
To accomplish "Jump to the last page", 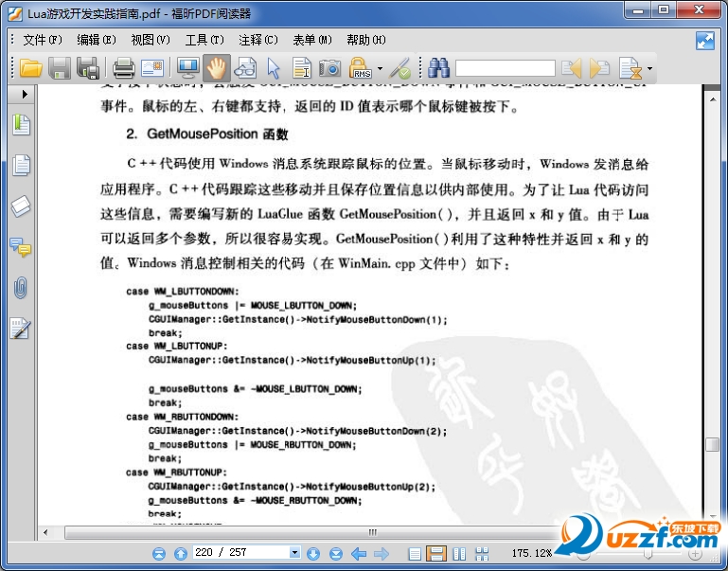I will (336, 553).
